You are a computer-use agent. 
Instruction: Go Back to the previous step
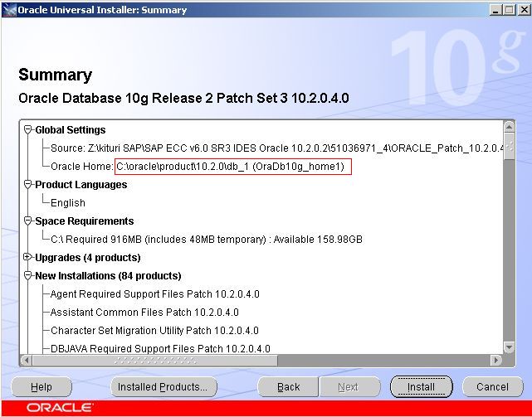[x=288, y=387]
